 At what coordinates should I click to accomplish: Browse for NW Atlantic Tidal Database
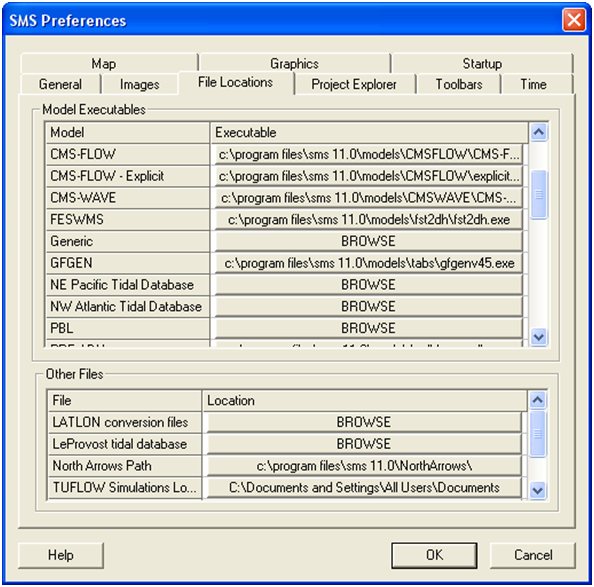[369, 306]
